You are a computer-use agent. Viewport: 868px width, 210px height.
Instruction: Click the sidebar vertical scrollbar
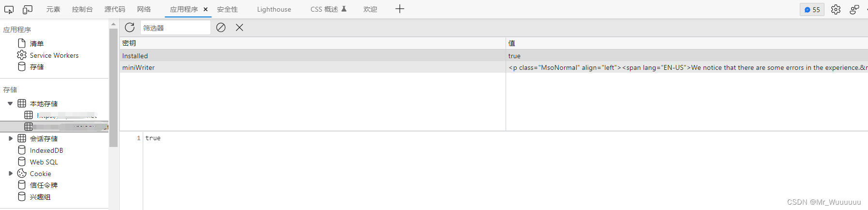(x=114, y=87)
